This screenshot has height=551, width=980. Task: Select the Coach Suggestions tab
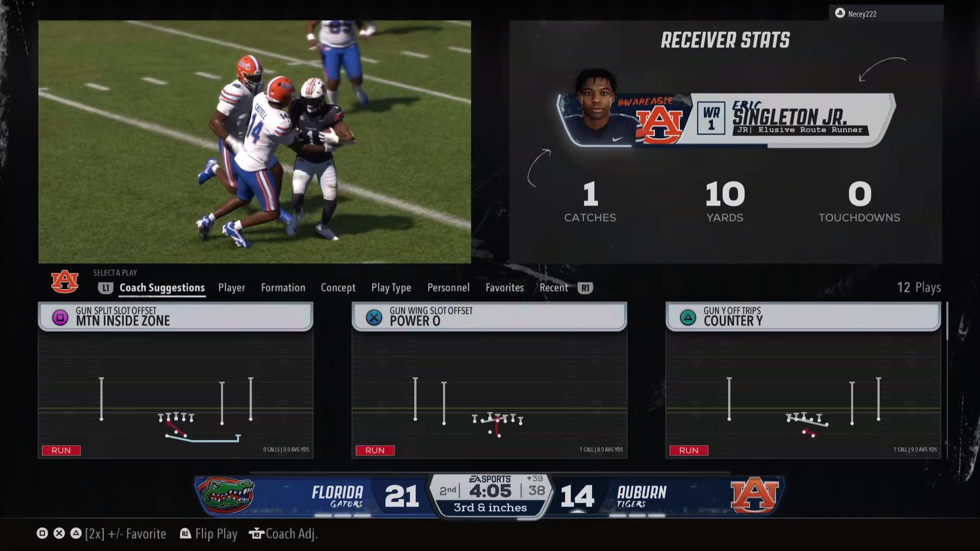162,288
